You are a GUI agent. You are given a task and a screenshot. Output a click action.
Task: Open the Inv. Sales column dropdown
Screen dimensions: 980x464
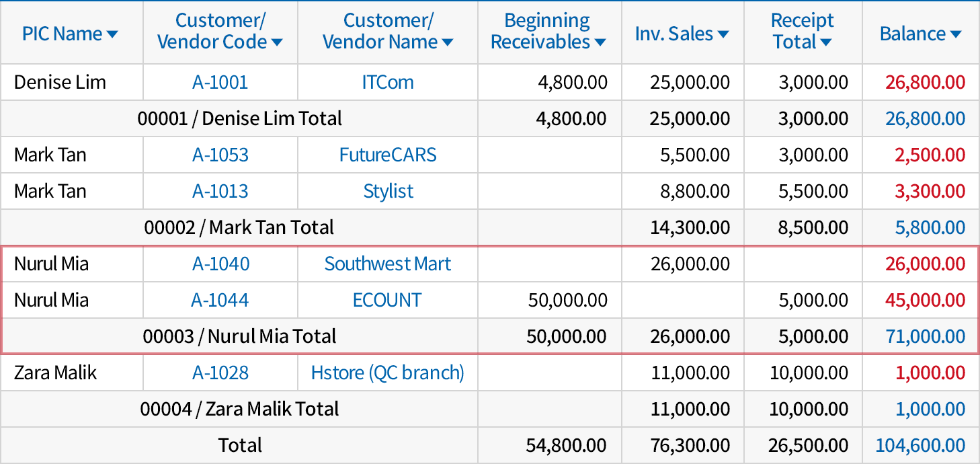(x=723, y=34)
